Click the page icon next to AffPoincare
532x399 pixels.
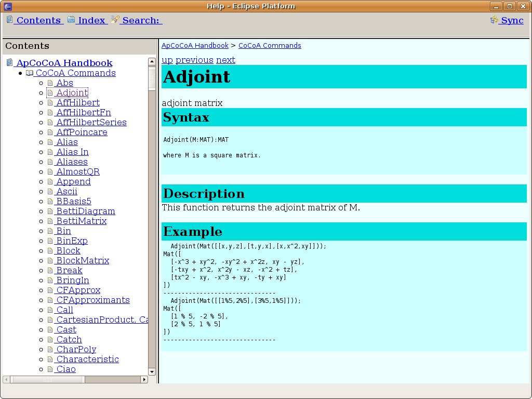[x=50, y=132]
